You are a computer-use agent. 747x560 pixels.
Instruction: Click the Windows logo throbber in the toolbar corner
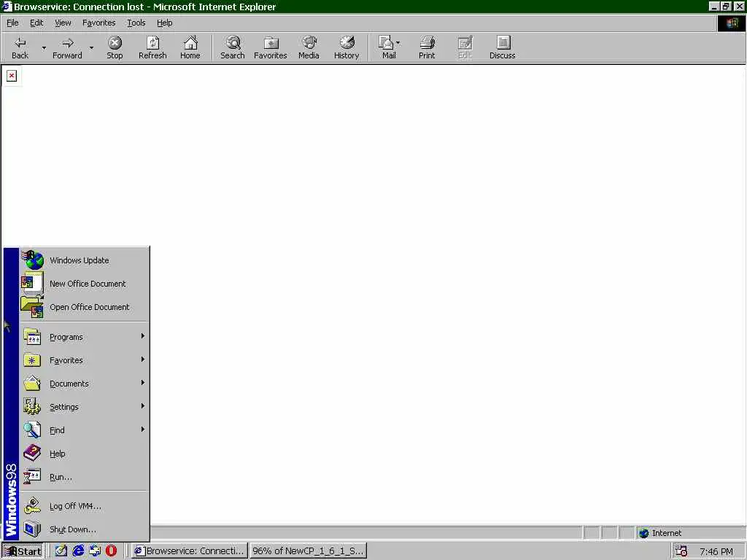click(731, 23)
